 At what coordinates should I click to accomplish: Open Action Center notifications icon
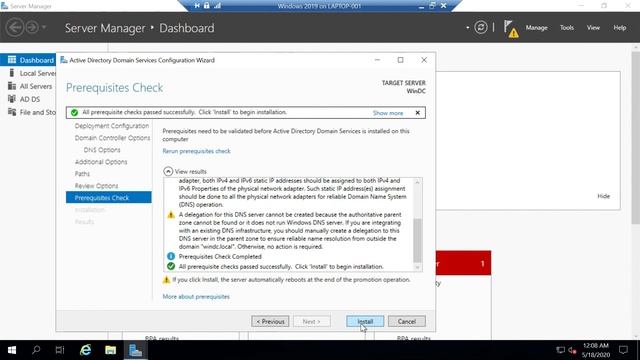click(x=623, y=350)
